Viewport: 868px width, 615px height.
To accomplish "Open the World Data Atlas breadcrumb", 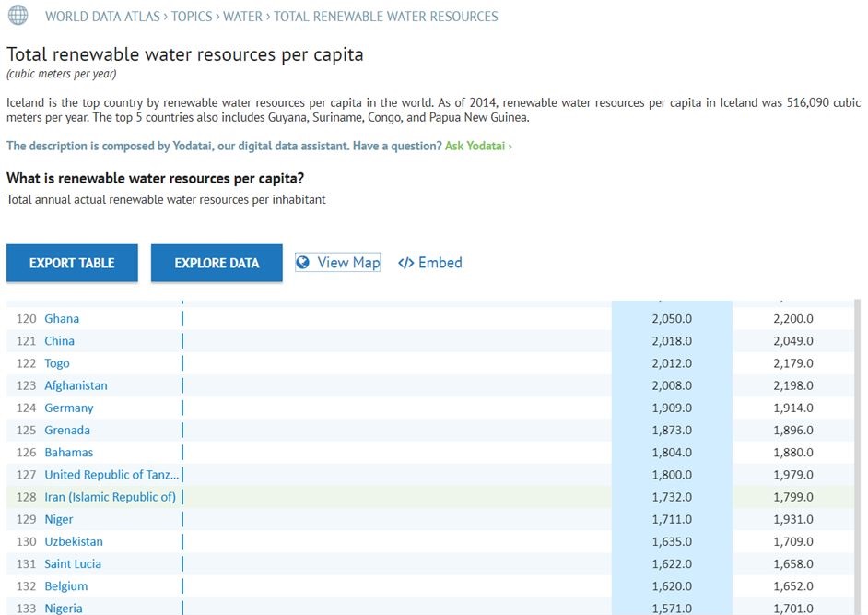I will [102, 17].
